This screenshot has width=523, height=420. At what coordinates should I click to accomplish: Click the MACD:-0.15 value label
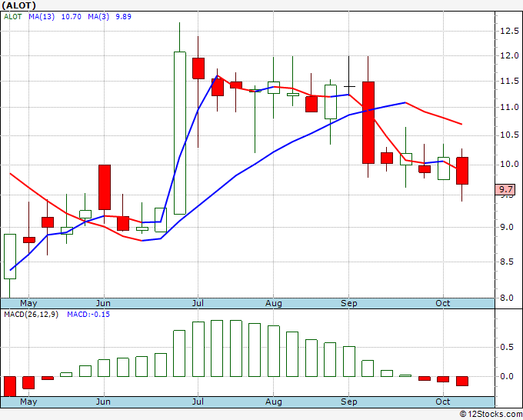(88, 315)
